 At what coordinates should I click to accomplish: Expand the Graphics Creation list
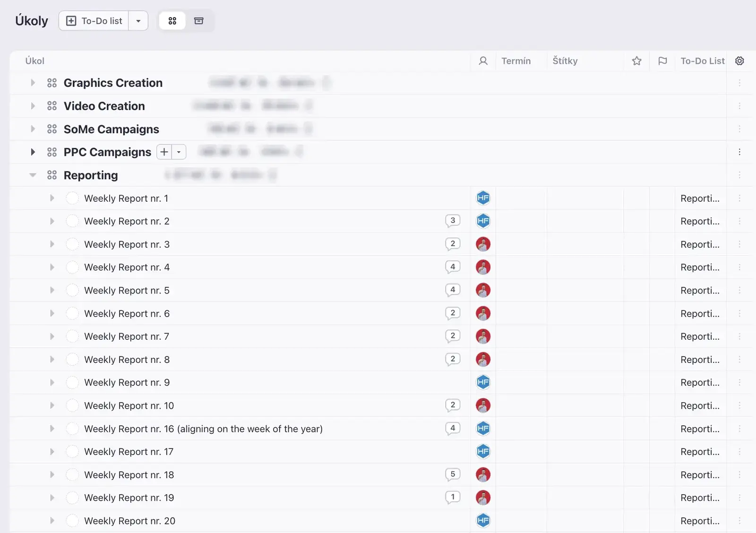pyautogui.click(x=33, y=83)
